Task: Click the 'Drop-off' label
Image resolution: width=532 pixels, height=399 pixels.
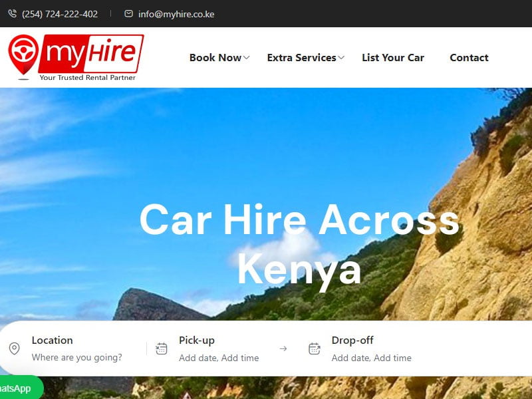Action: (x=352, y=340)
